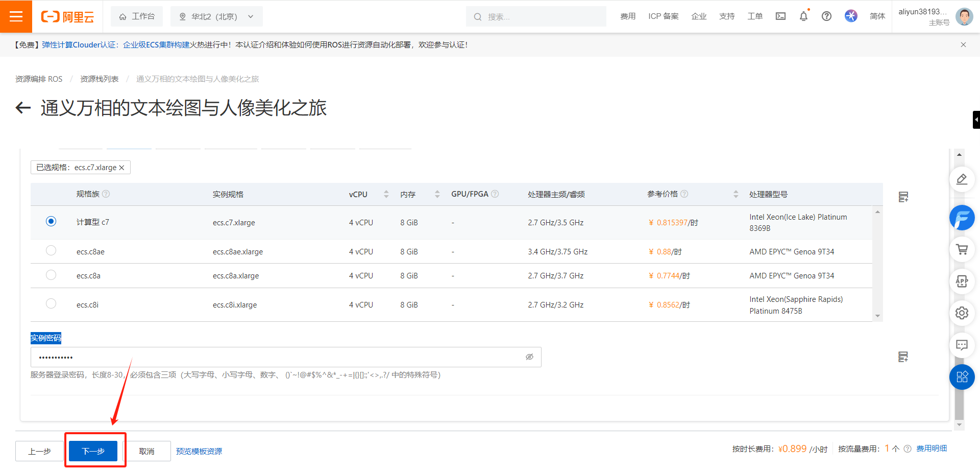Focus the top 搜索 search box
Image resolution: width=980 pixels, height=471 pixels.
point(536,16)
